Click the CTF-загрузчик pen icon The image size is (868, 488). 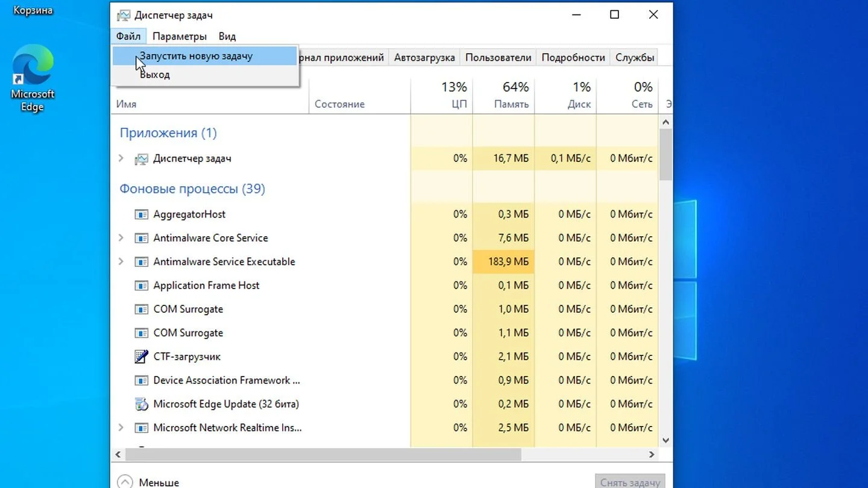(141, 357)
